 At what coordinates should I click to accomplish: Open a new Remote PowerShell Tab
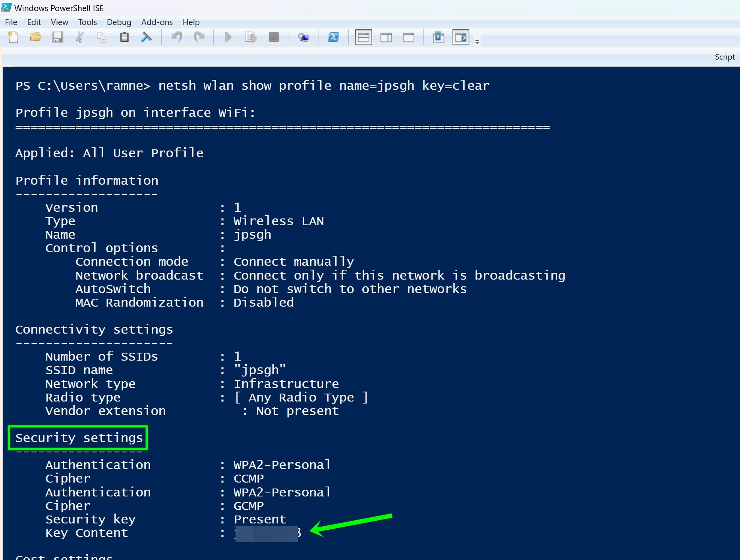[x=303, y=37]
